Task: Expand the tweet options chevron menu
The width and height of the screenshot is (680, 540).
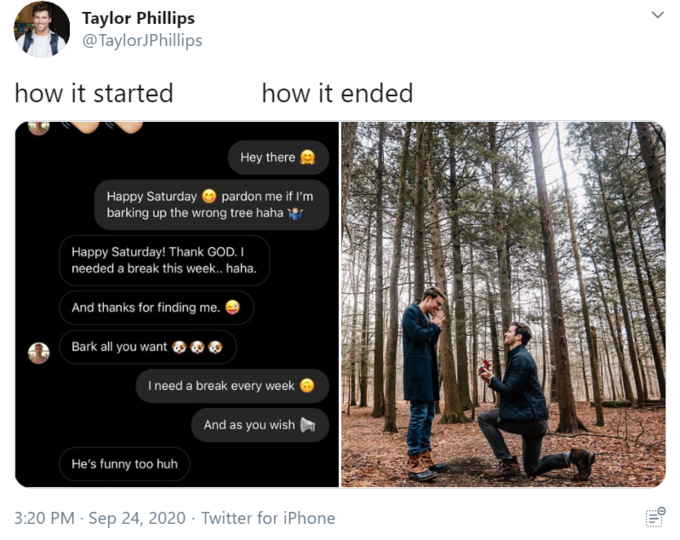Action: click(x=657, y=15)
